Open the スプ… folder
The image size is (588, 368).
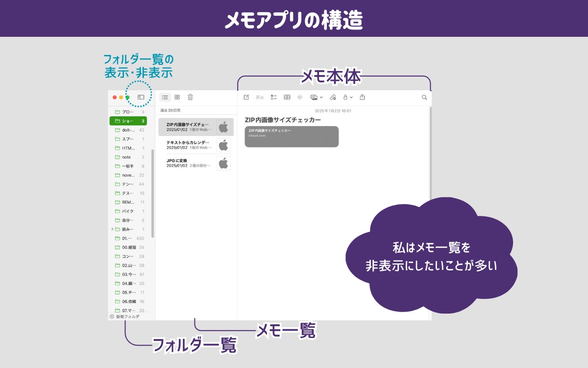[x=128, y=139]
